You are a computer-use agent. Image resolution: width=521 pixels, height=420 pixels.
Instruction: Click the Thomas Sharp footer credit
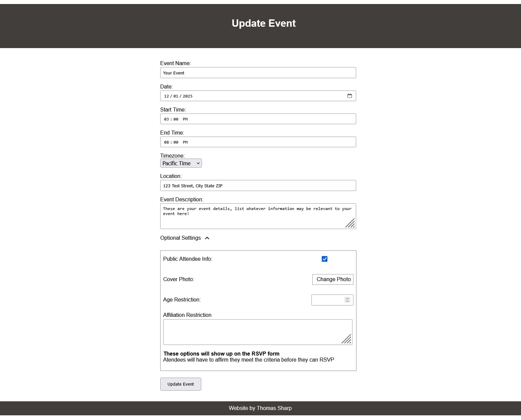point(274,408)
